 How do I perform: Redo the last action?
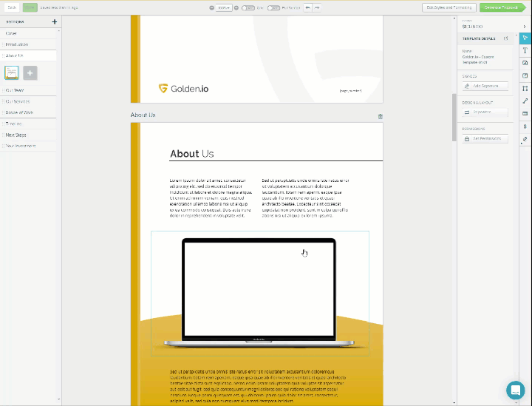coord(317,7)
